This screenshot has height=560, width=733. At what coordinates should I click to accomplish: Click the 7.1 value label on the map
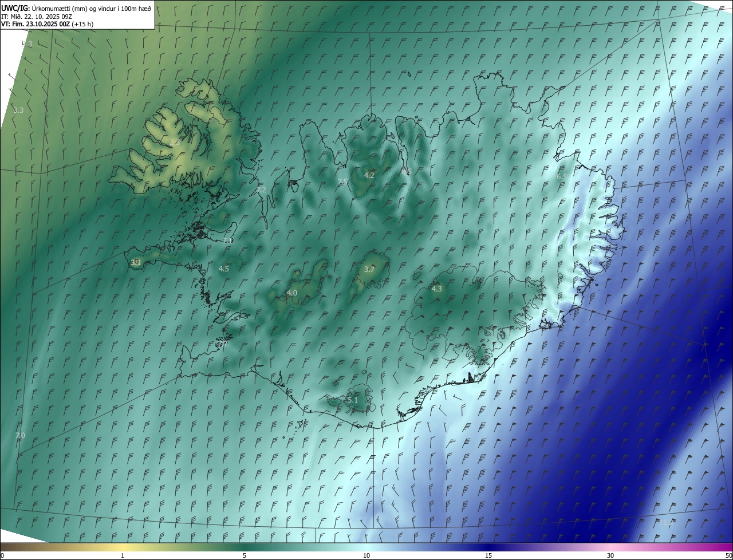coord(227,241)
